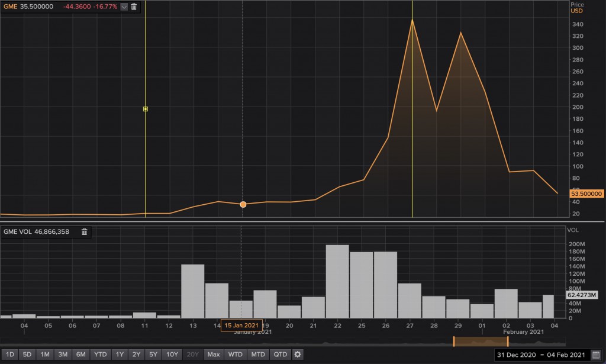Toggle the GME security visibility dropdown checkbox

123,7
